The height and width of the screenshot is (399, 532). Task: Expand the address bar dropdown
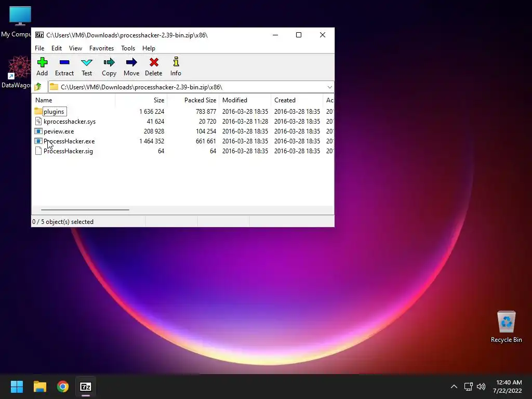(x=329, y=87)
